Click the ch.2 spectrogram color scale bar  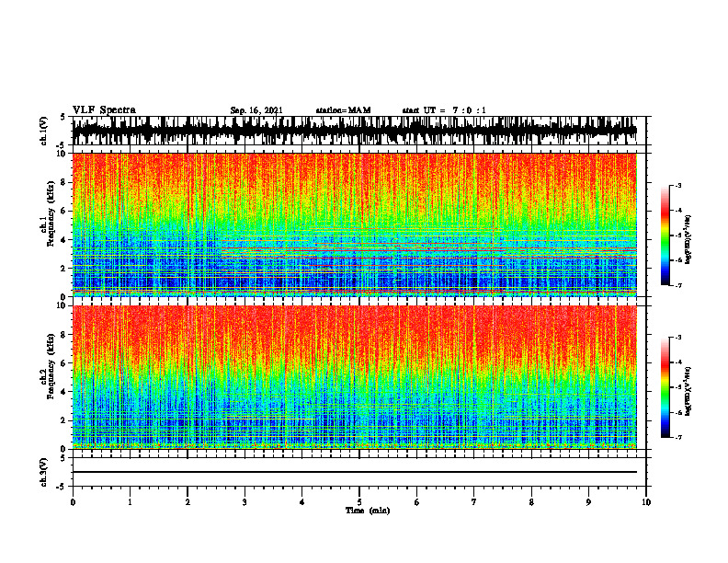[x=665, y=387]
